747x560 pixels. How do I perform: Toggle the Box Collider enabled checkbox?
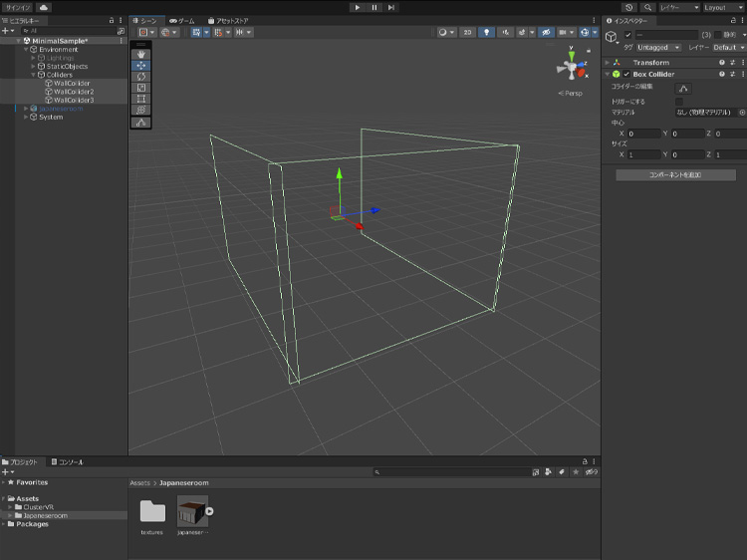(626, 75)
